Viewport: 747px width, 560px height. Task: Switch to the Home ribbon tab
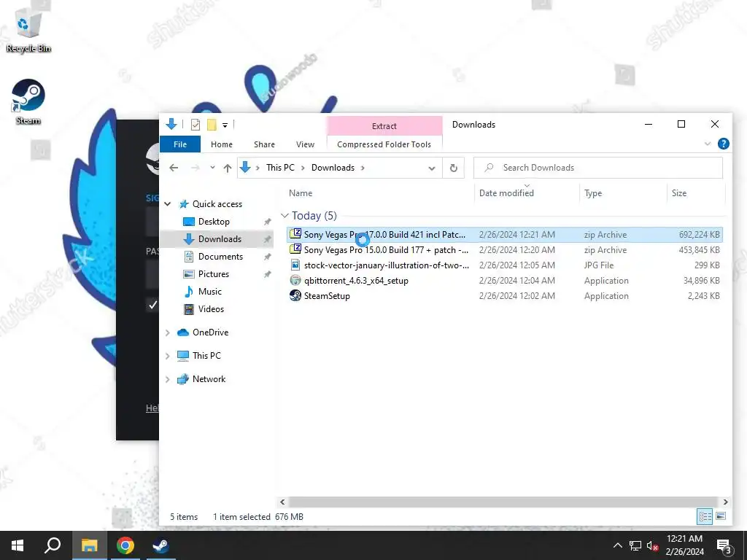tap(222, 144)
